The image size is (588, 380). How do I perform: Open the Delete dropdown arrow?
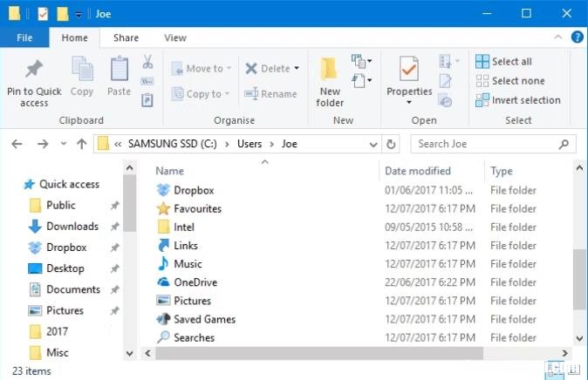[297, 68]
